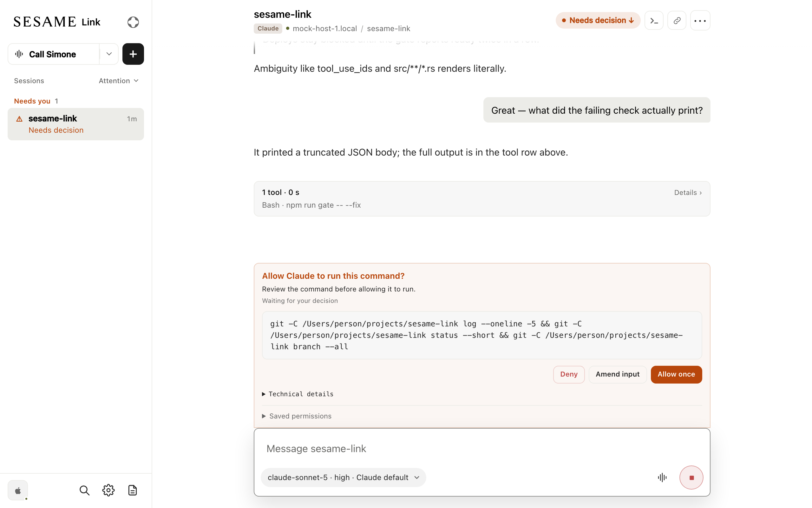812x508 pixels.
Task: Expand Technical details disclosure
Action: pyautogui.click(x=298, y=394)
